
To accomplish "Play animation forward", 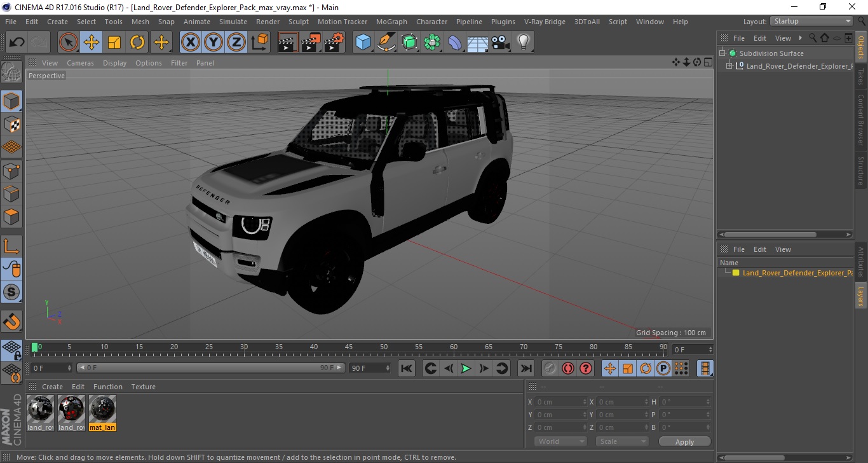I will [466, 368].
